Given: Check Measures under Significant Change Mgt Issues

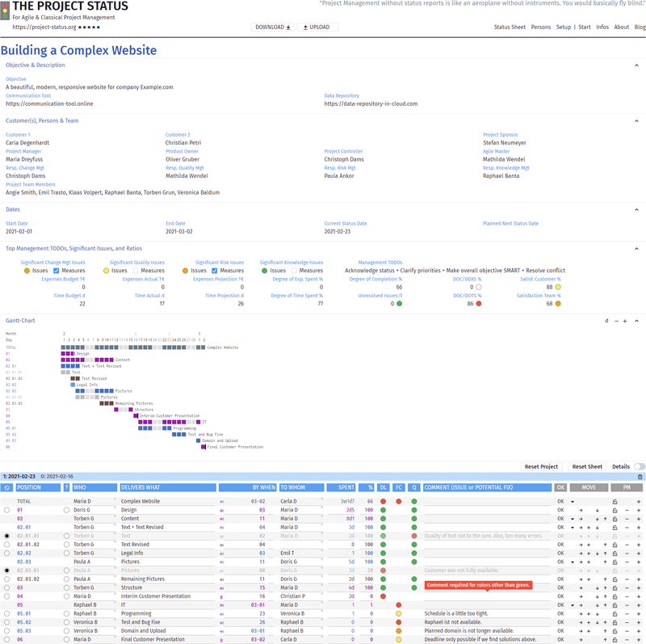Looking at the screenshot, I should pos(57,271).
